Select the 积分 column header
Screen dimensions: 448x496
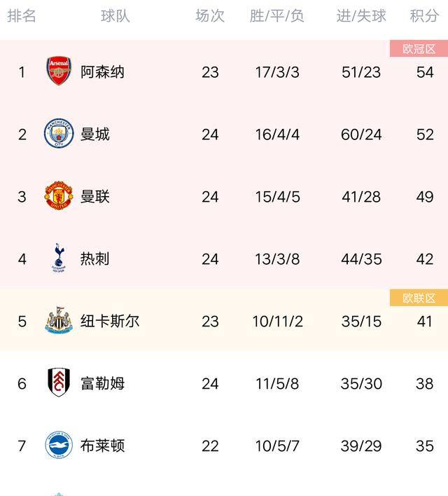point(424,16)
